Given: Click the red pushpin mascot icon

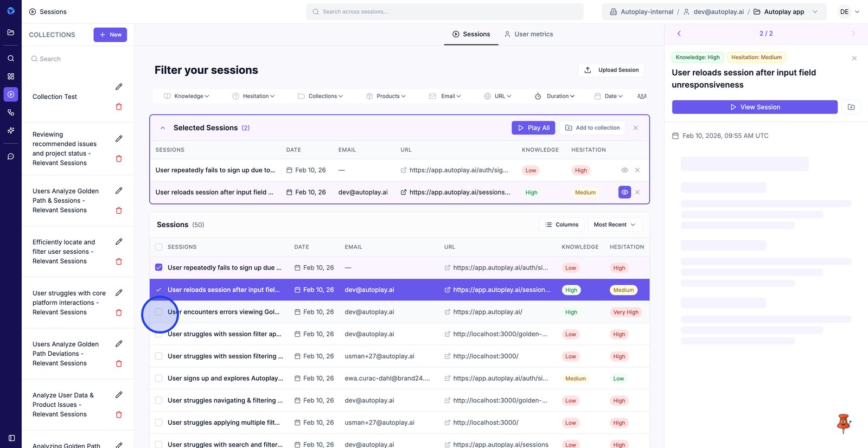Looking at the screenshot, I should point(843,423).
